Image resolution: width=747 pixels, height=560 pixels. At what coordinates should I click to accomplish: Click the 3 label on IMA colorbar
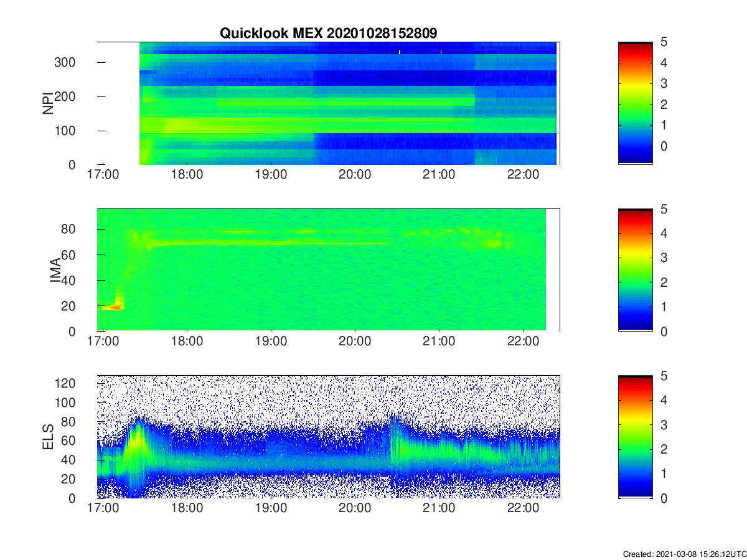664,258
